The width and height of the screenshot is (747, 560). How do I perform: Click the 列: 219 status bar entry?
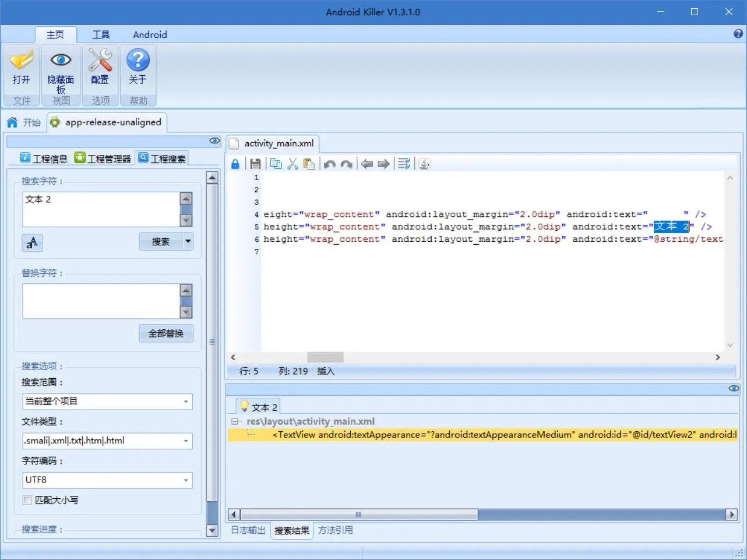tap(293, 371)
